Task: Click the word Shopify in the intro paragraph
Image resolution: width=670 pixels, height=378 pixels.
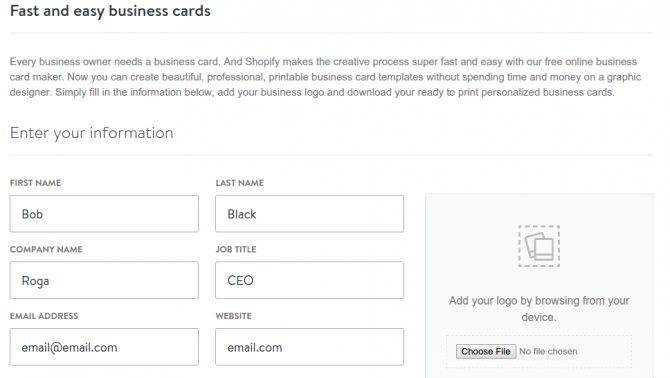Action: click(262, 62)
